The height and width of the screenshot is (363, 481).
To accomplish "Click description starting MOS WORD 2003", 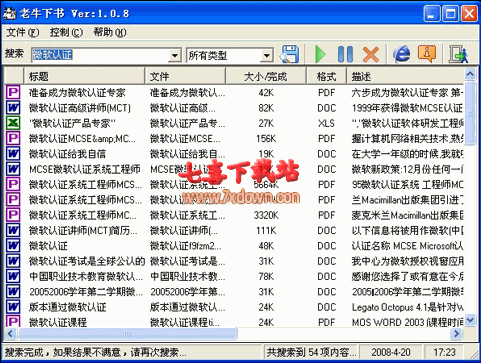I will [x=407, y=322].
